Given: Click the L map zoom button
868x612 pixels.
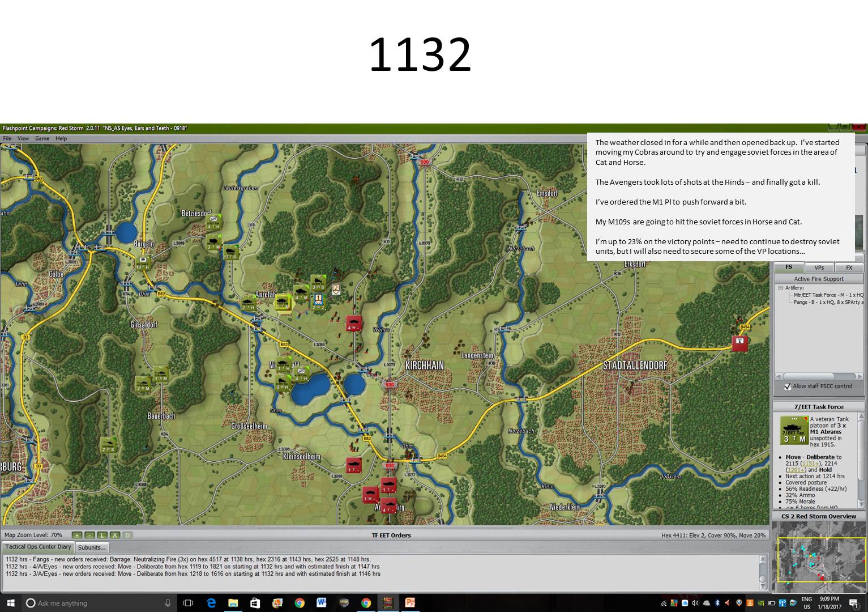Looking at the screenshot, I should (102, 535).
